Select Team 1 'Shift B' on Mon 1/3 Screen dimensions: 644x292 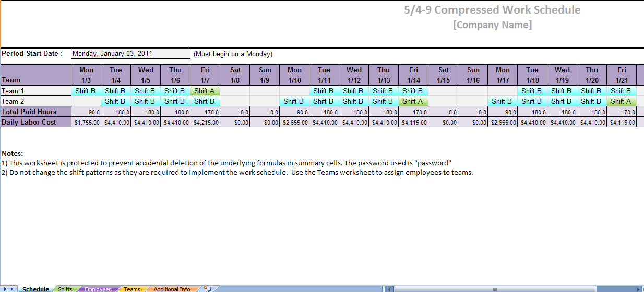86,91
